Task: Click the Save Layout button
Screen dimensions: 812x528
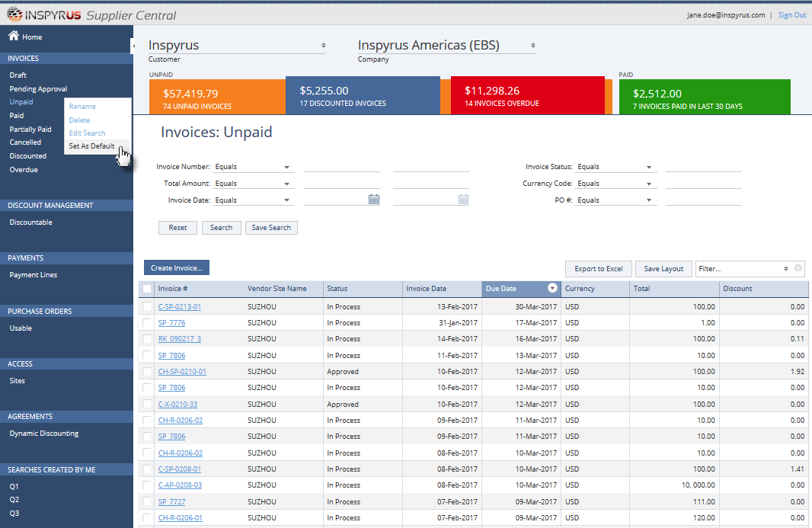Action: 664,268
